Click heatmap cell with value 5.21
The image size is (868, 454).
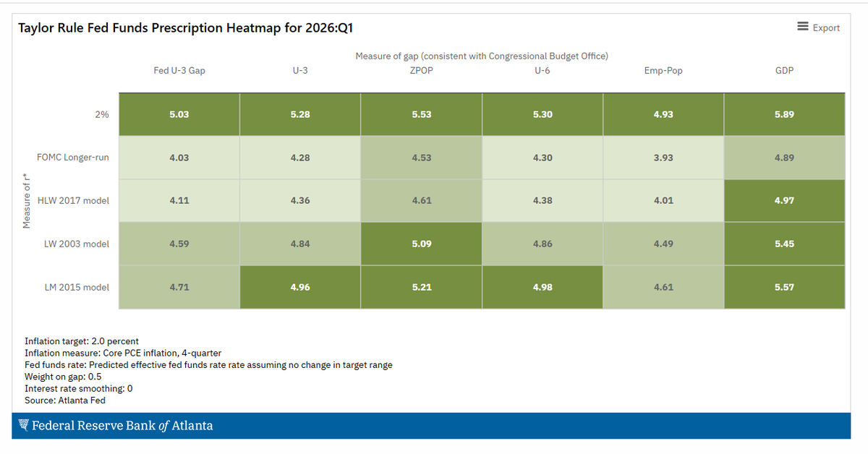[x=422, y=287]
